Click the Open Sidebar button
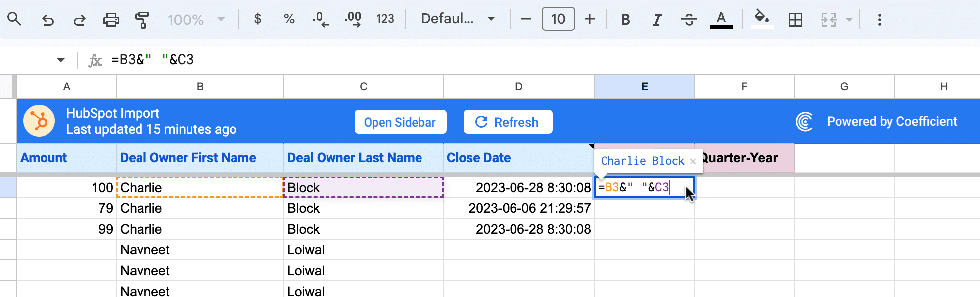Screen dimensions: 980x297 pyautogui.click(x=400, y=122)
